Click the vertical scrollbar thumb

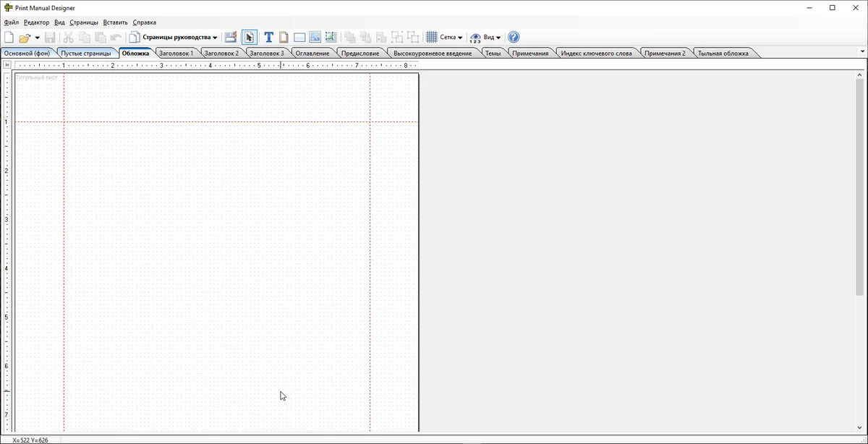[x=859, y=188]
